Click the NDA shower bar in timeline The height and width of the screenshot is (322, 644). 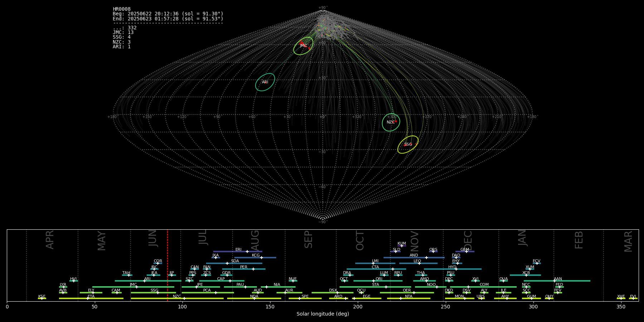(x=254, y=298)
